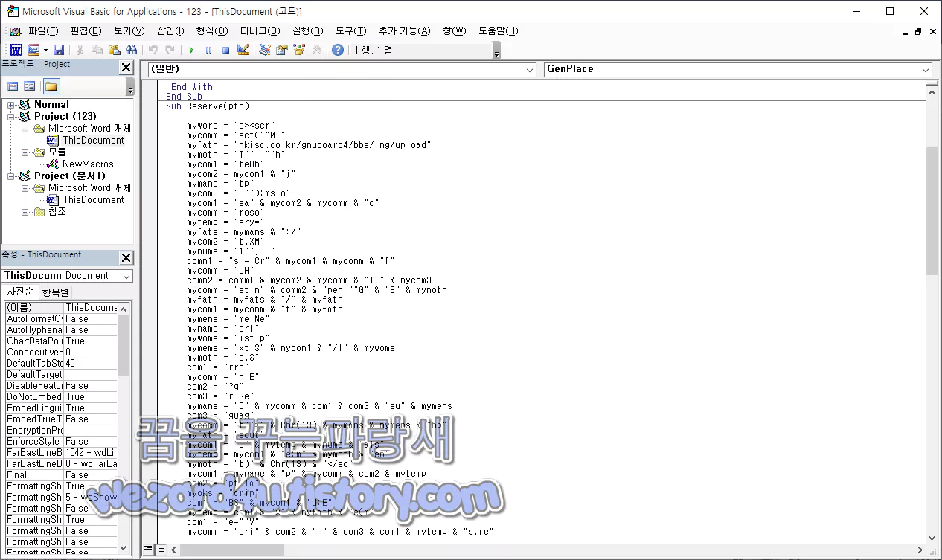Open the Insert object dropdown arrow
The width and height of the screenshot is (942, 560).
[45, 50]
